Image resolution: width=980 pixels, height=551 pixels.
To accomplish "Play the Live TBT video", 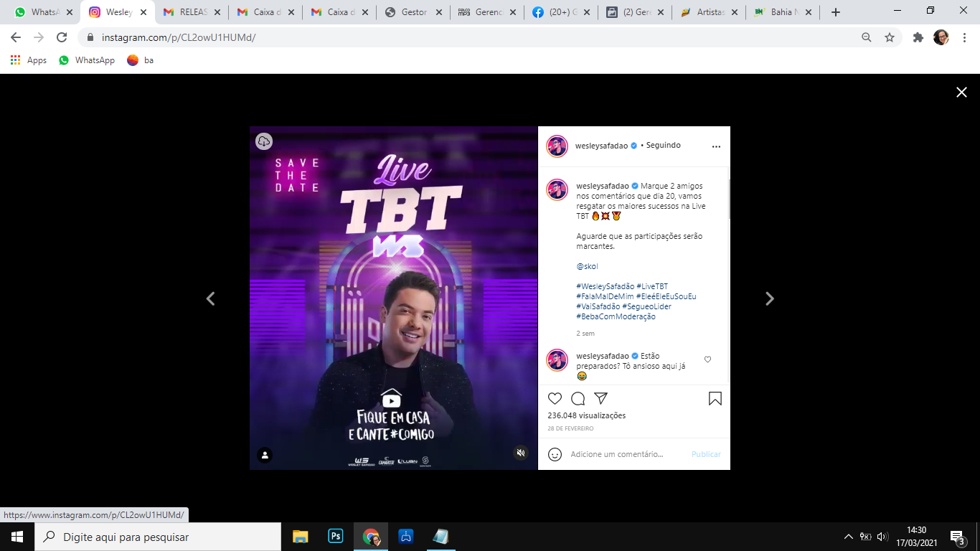I will point(393,298).
